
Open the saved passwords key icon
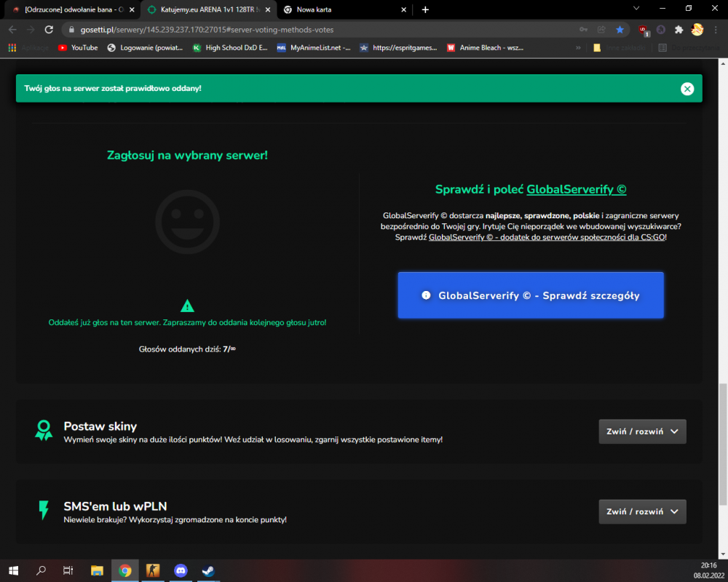tap(584, 30)
